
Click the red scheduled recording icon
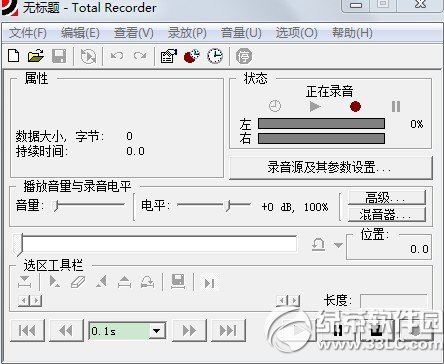(x=192, y=56)
